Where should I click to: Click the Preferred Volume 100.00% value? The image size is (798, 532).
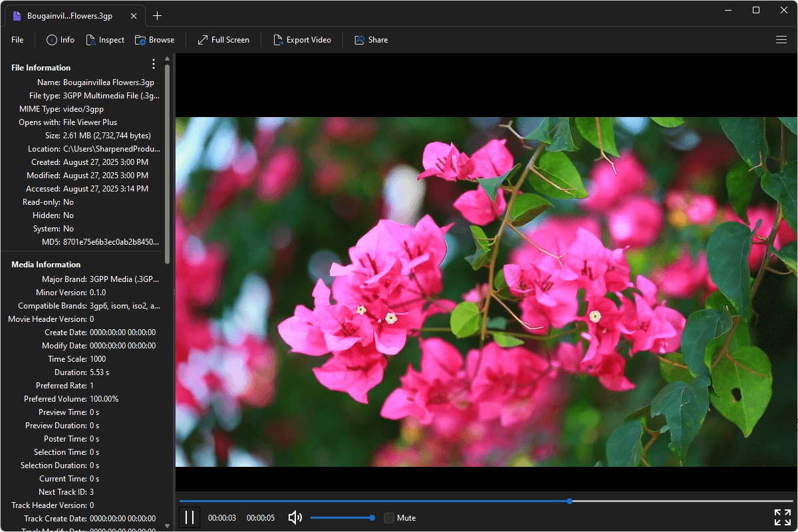click(x=104, y=399)
